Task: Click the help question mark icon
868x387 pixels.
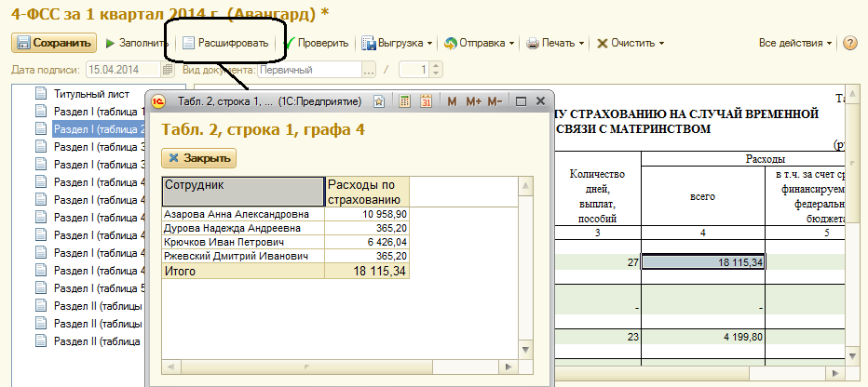Action: click(849, 43)
